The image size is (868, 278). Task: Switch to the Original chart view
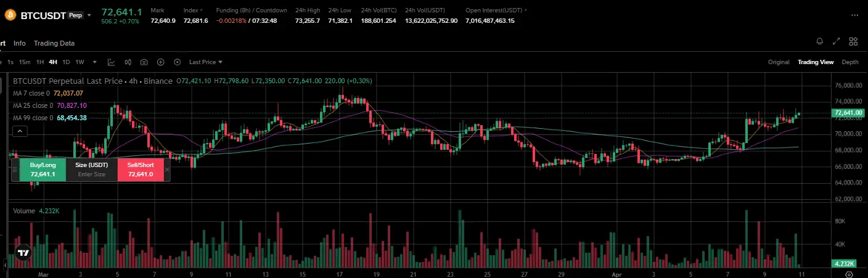[x=779, y=62]
